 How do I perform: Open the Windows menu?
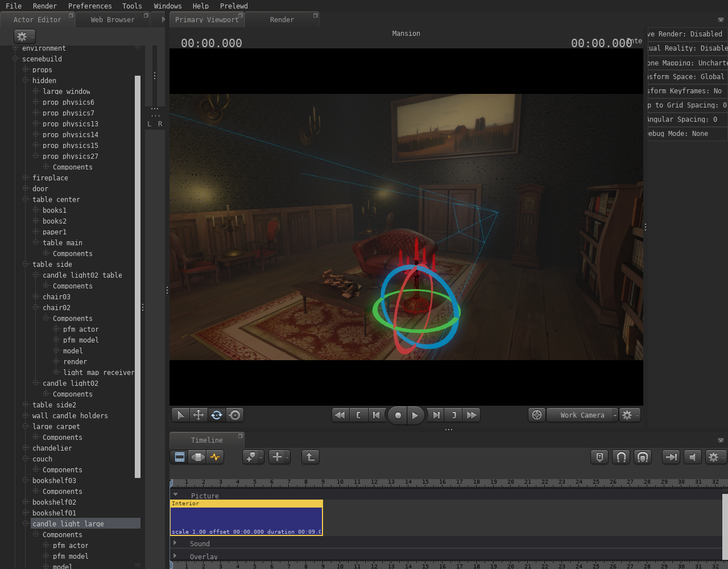pos(168,6)
